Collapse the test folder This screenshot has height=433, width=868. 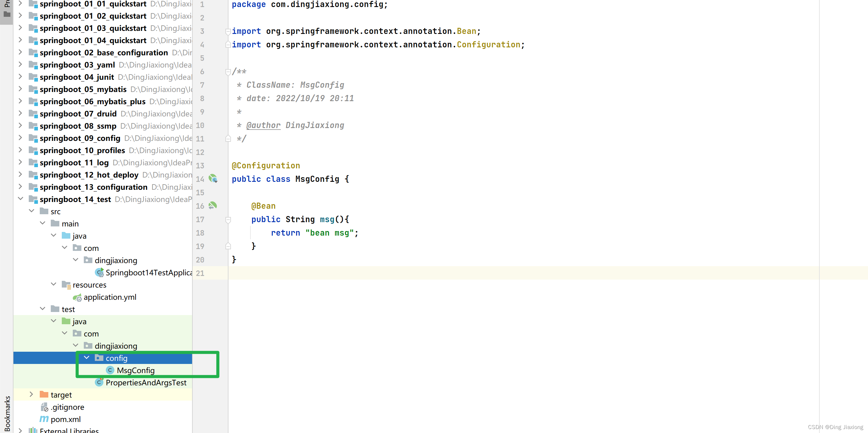pos(43,308)
